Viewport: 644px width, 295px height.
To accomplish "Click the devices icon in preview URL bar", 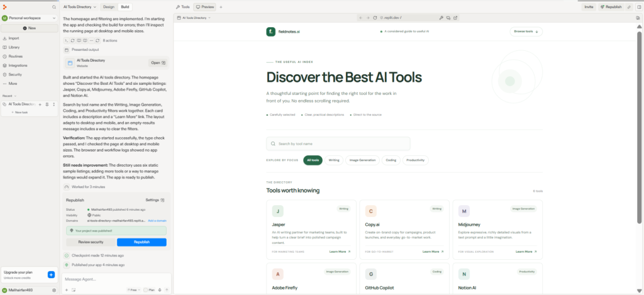I will 448,18.
